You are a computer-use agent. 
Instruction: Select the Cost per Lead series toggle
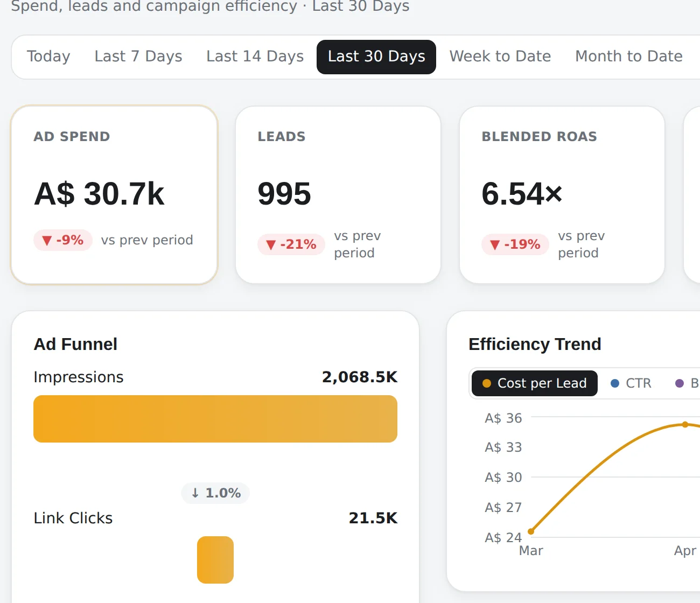point(535,383)
